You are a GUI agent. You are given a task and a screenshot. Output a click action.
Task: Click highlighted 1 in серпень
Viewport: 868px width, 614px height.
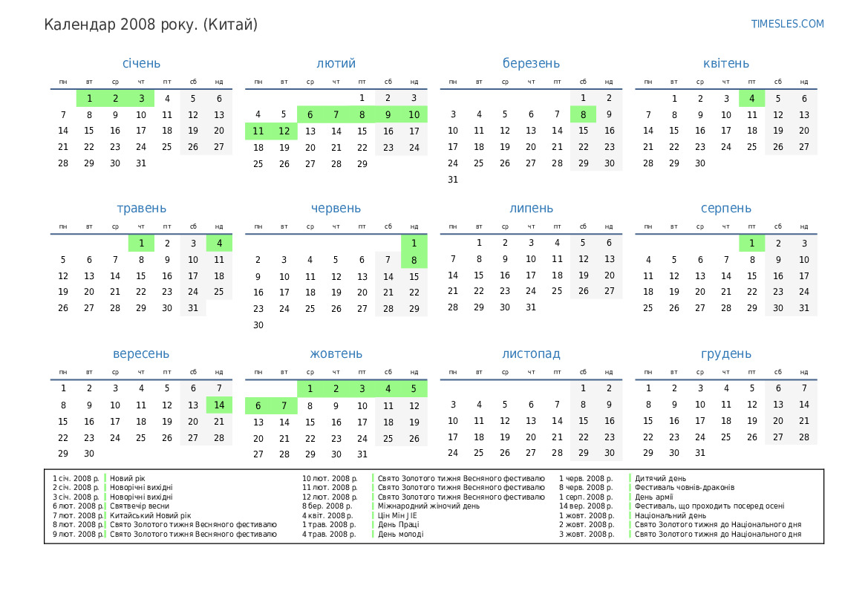point(751,244)
